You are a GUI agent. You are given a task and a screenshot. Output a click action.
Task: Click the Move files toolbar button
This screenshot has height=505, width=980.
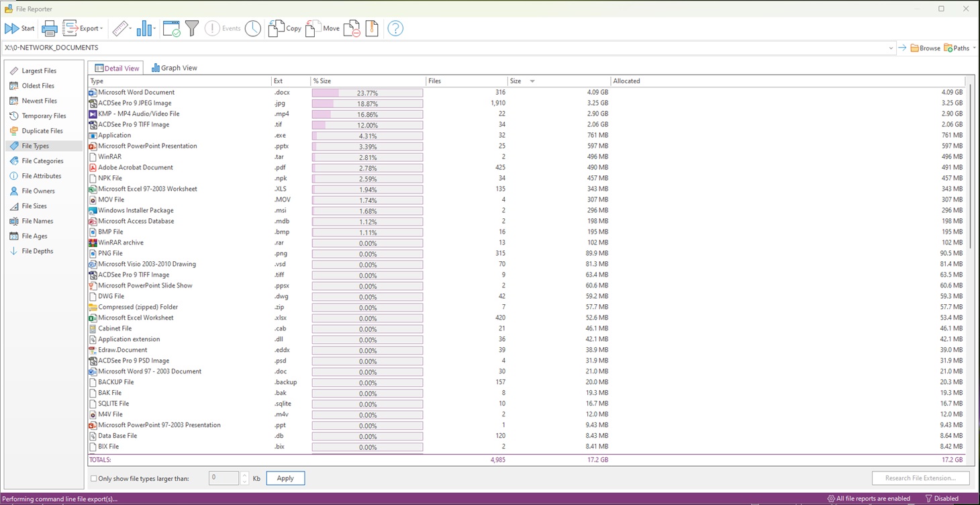point(322,28)
